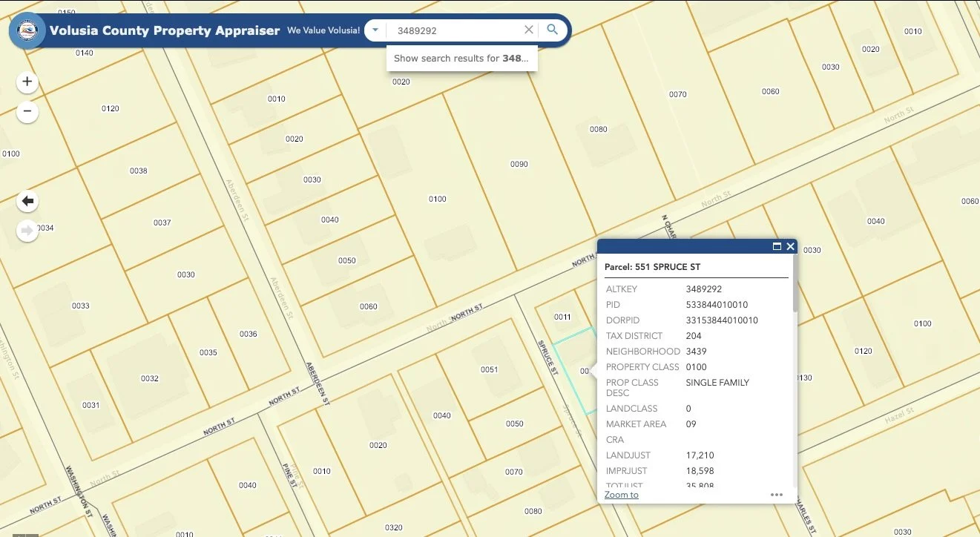Open the popup more-options ellipsis
Screen dimensions: 980x537
[777, 495]
